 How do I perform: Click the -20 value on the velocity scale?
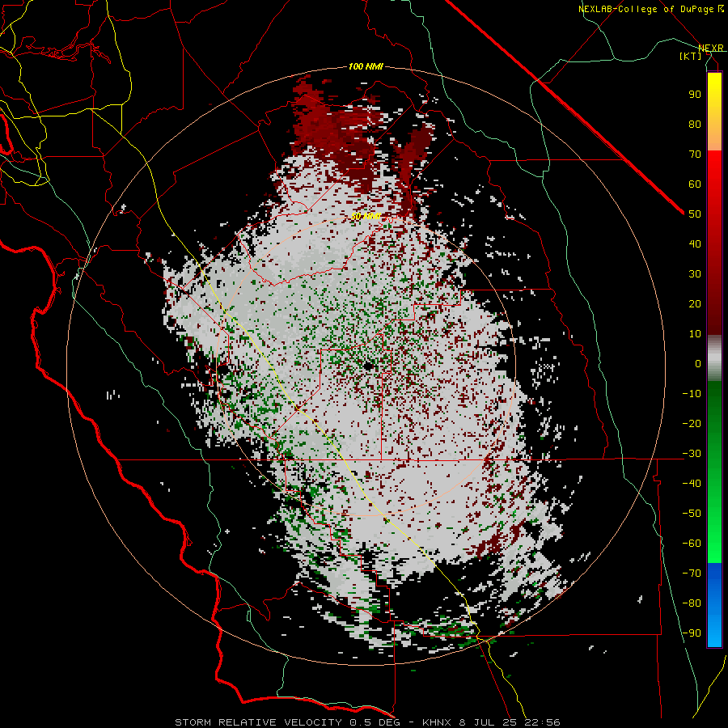[x=692, y=423]
